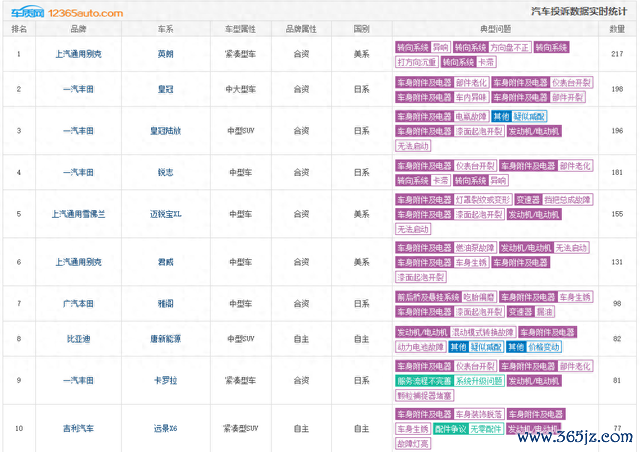Select the 故障灯亮 problem tag
Viewport: 640px width, 452px height.
[x=413, y=444]
